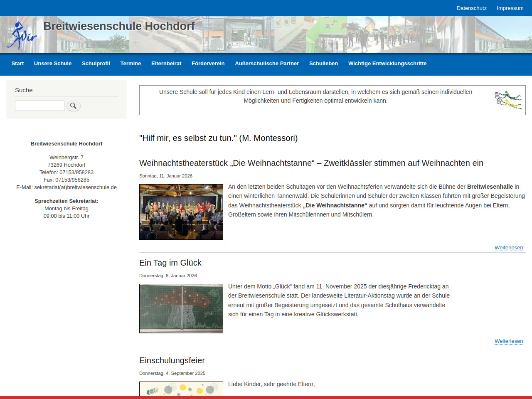
Task: Open the mushroom chalkboard drawing thumbnail
Action: point(181,308)
